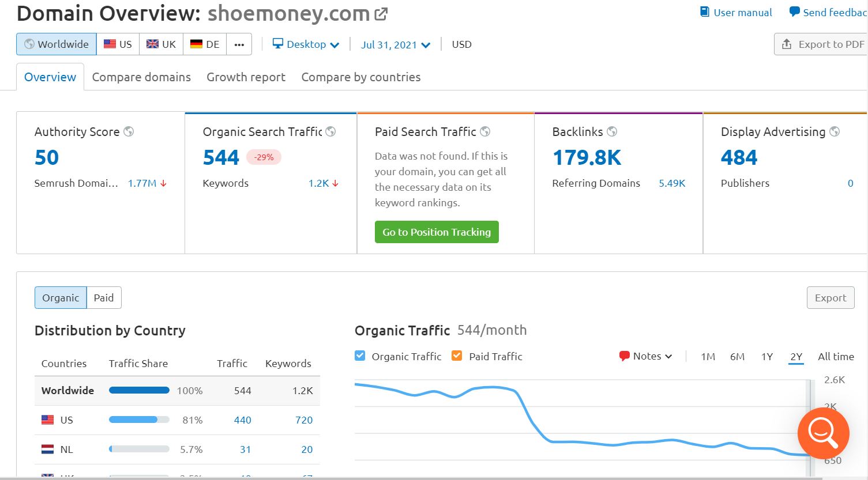The width and height of the screenshot is (868, 480).
Task: Click Referring Domains value 5.49K
Action: [x=672, y=183]
